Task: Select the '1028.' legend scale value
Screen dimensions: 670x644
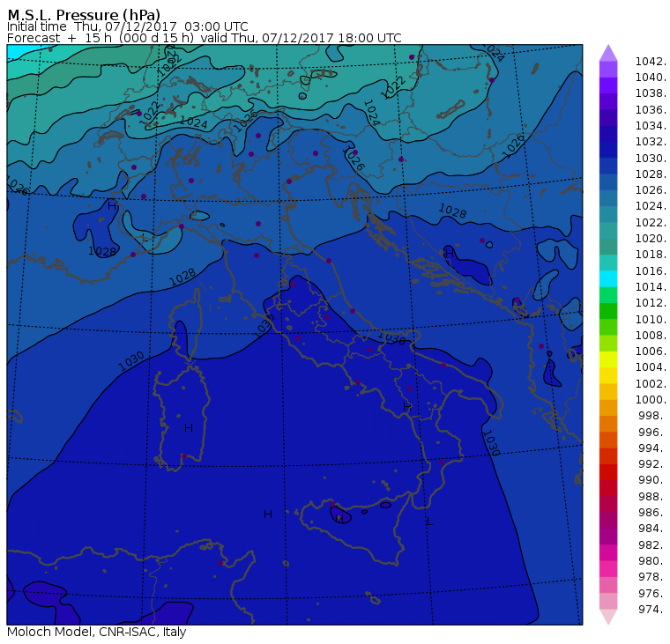Action: [x=651, y=174]
